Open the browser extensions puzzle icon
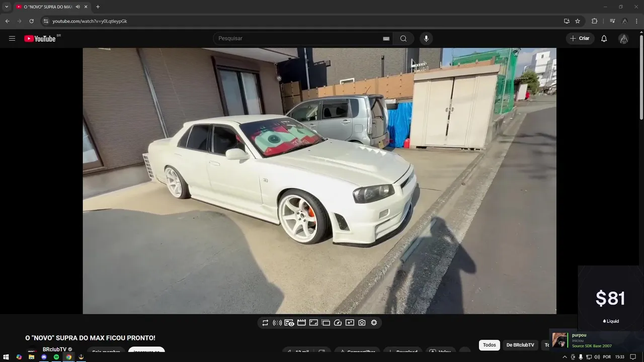644x362 pixels. pyautogui.click(x=594, y=21)
